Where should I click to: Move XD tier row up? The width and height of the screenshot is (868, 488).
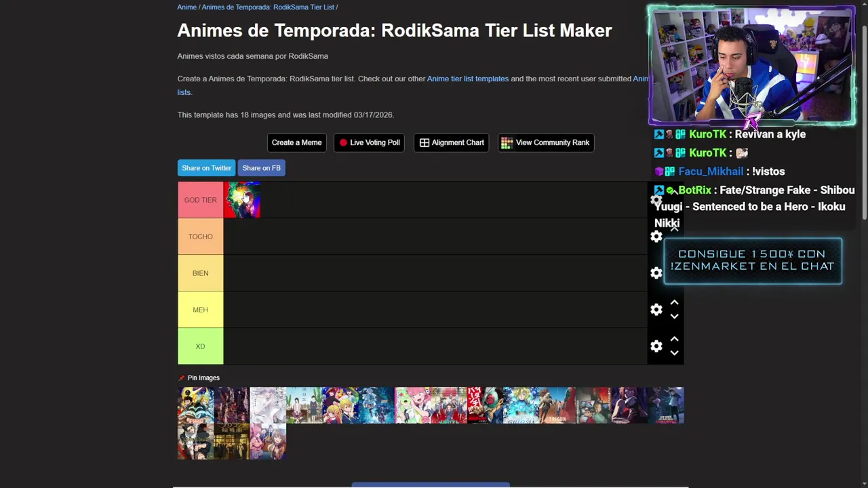click(674, 339)
